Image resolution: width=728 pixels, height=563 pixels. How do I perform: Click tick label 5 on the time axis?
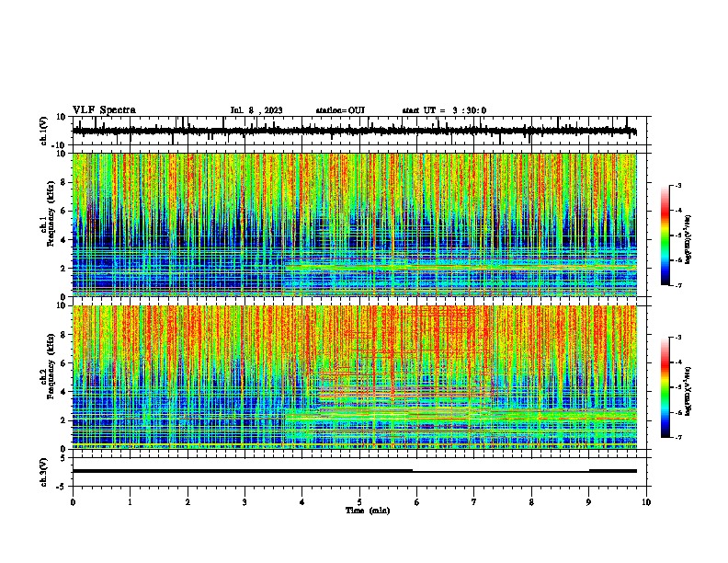click(x=359, y=502)
